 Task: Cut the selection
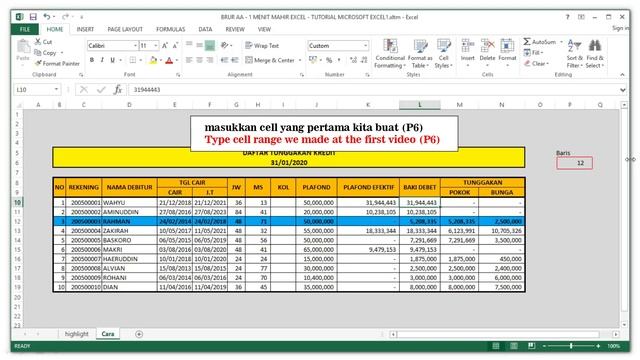pos(43,42)
